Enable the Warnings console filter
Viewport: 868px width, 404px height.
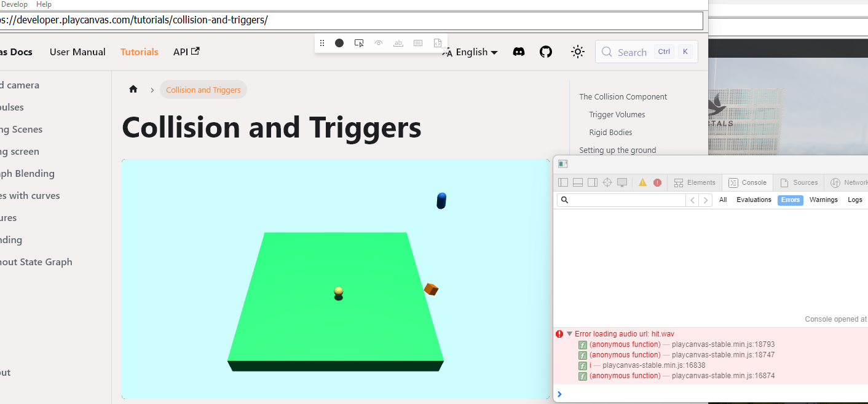tap(823, 200)
